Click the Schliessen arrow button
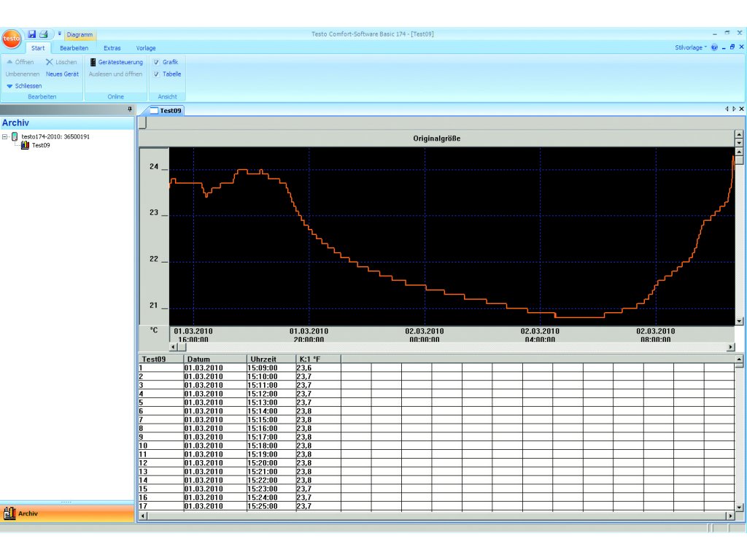747x560 pixels. 24,86
